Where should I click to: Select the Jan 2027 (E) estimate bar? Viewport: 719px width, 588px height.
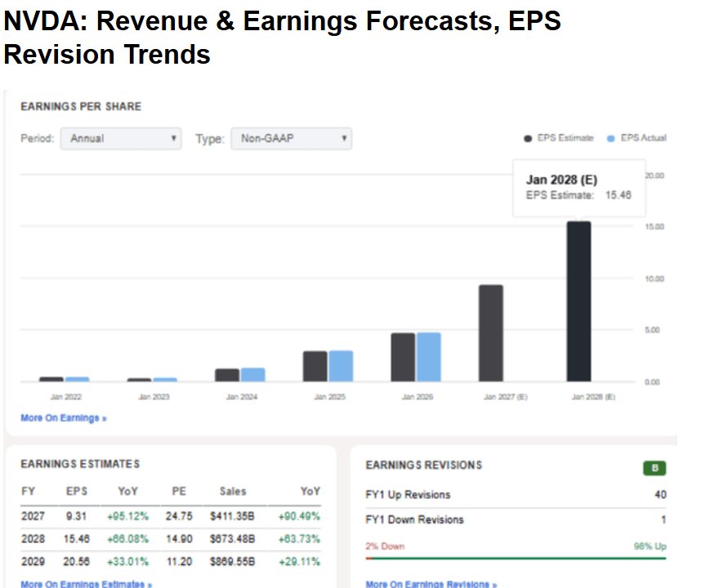pyautogui.click(x=491, y=333)
